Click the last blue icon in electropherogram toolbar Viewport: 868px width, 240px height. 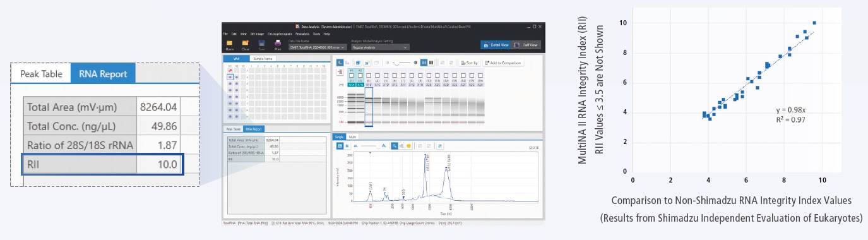click(440, 146)
